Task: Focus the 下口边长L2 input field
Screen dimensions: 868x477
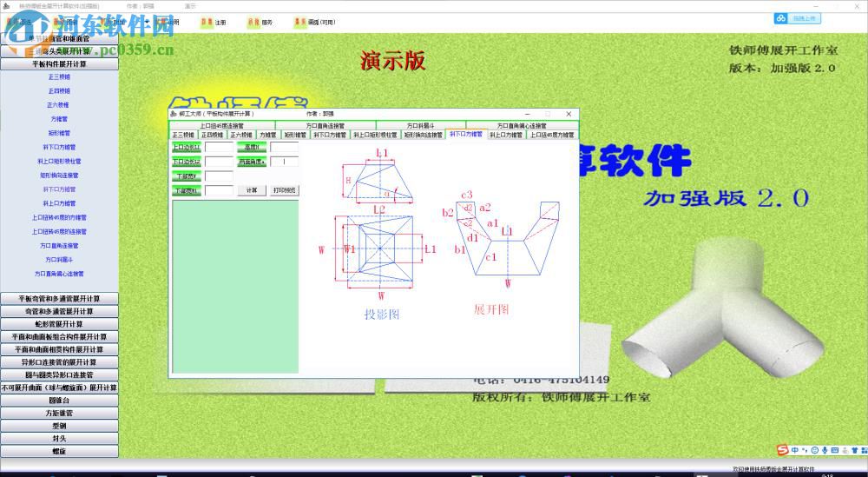Action: click(220, 162)
